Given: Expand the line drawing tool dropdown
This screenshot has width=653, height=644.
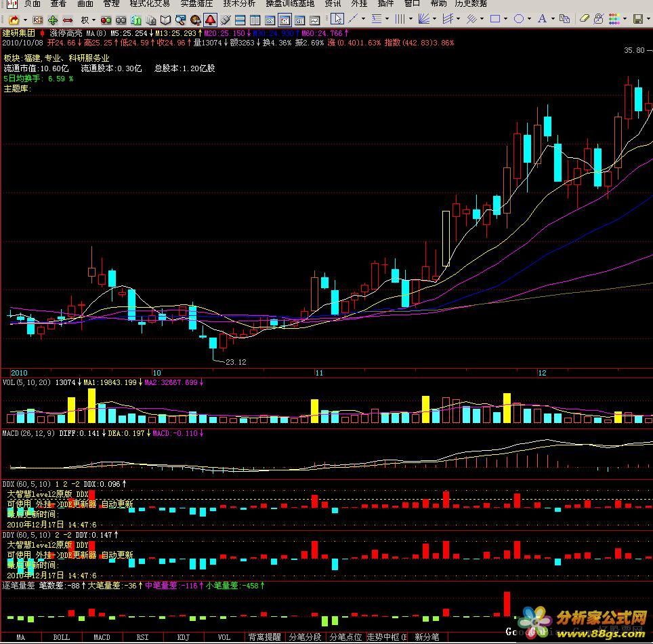Looking at the screenshot, I should point(364,19).
